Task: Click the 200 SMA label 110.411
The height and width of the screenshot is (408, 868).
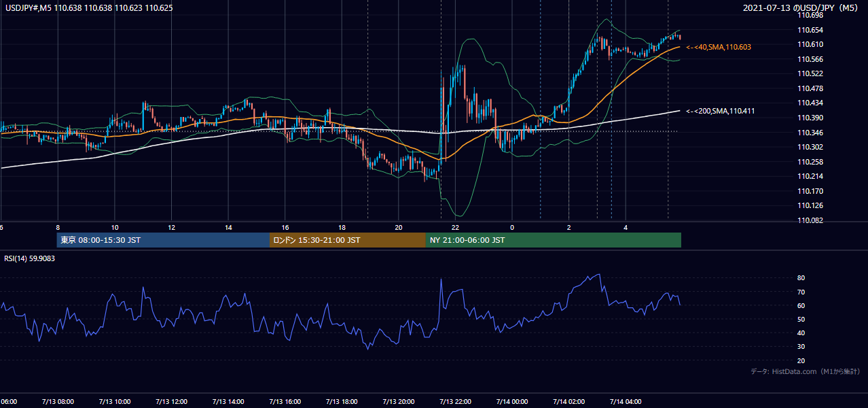Action: (721, 111)
